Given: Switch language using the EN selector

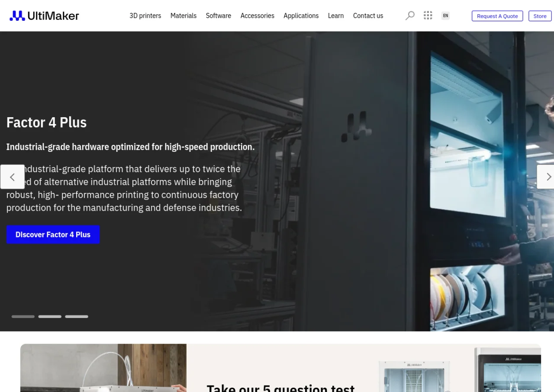Looking at the screenshot, I should 445,16.
